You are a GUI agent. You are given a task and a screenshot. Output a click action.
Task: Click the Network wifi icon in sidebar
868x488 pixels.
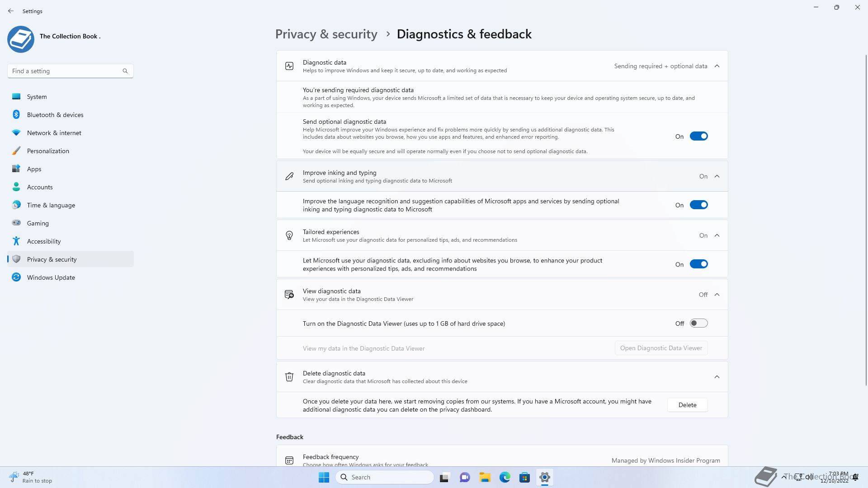[16, 132]
